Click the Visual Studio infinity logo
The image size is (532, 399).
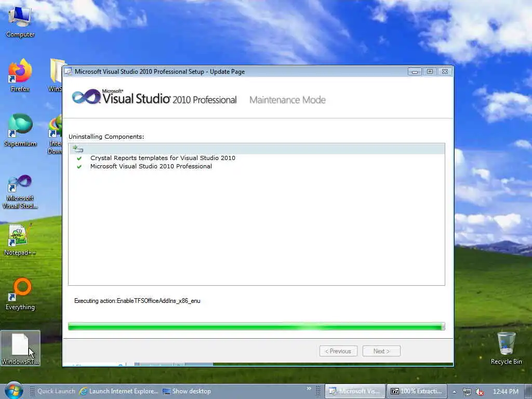coord(86,97)
